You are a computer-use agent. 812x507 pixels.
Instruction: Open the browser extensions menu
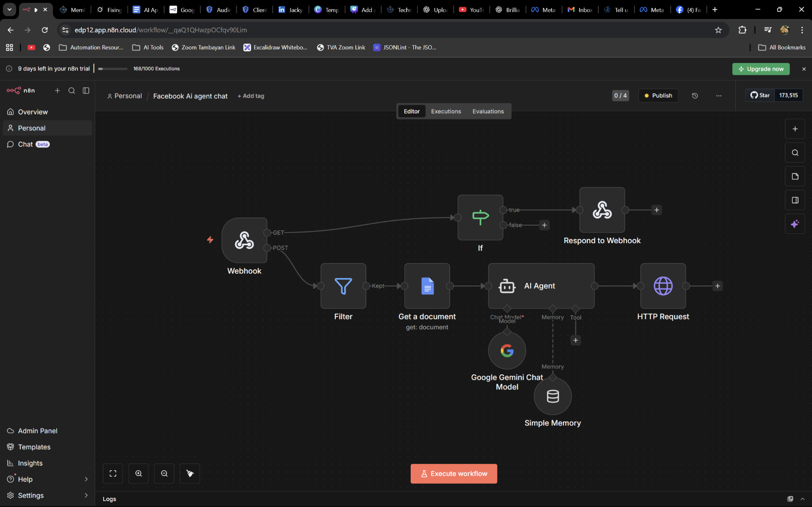coord(742,30)
